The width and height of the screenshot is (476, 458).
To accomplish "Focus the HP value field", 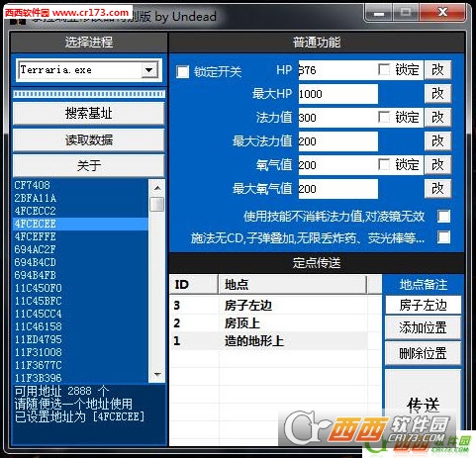I will pos(337,70).
